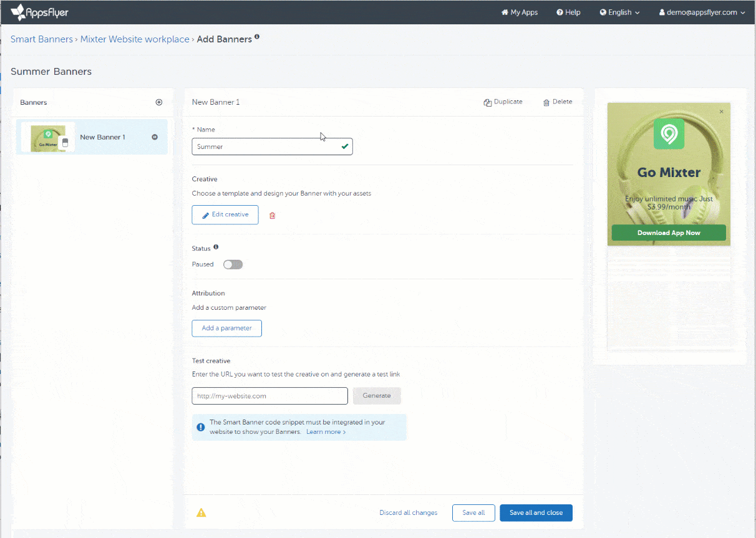Image resolution: width=756 pixels, height=538 pixels.
Task: Click the info icon next to Status
Action: [216, 247]
